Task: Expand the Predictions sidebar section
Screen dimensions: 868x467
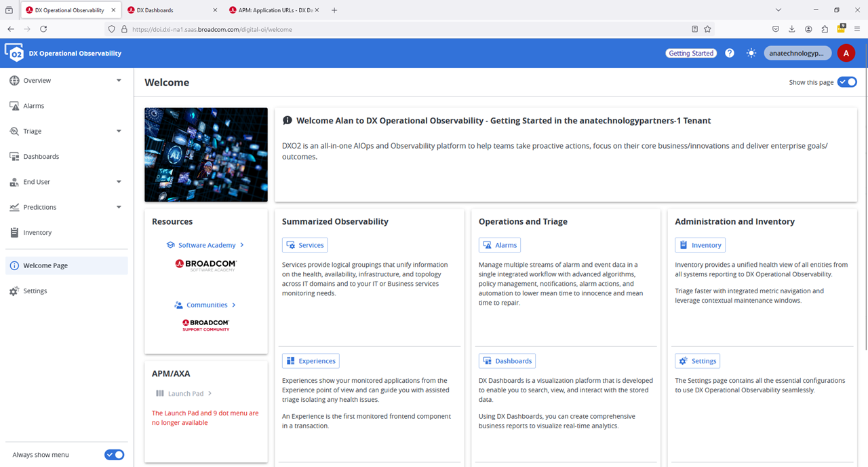Action: 119,208
